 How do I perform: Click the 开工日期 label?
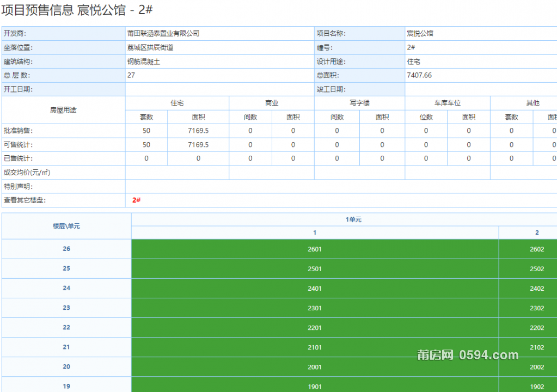pos(18,89)
